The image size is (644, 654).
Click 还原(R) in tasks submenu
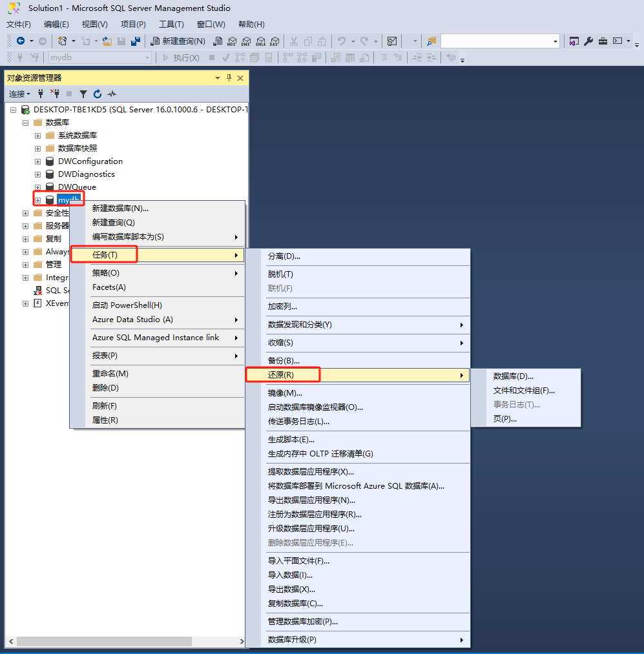(358, 375)
